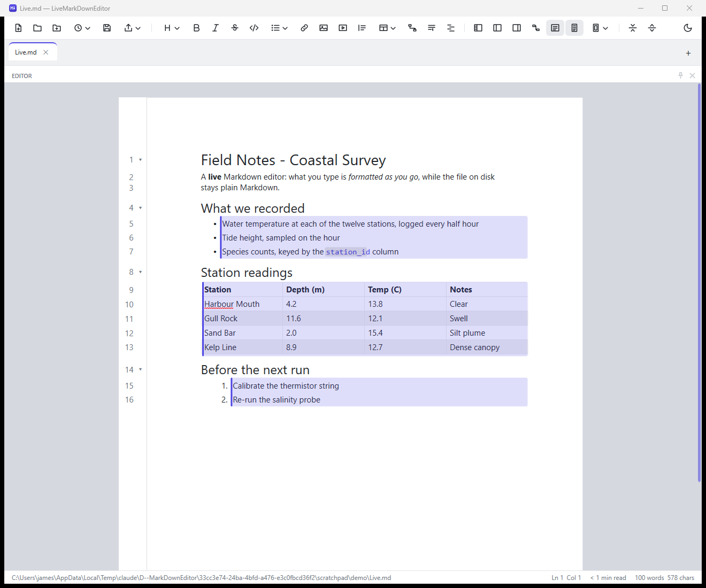Viewport: 706px width, 588px height.
Task: Toggle the plain left-side panel layout icon
Action: point(497,28)
